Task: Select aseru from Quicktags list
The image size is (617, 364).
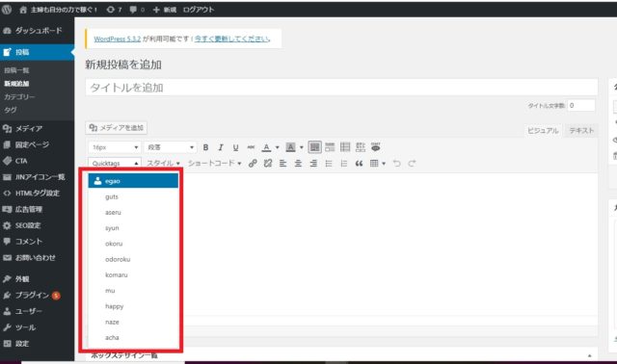Action: click(x=133, y=212)
